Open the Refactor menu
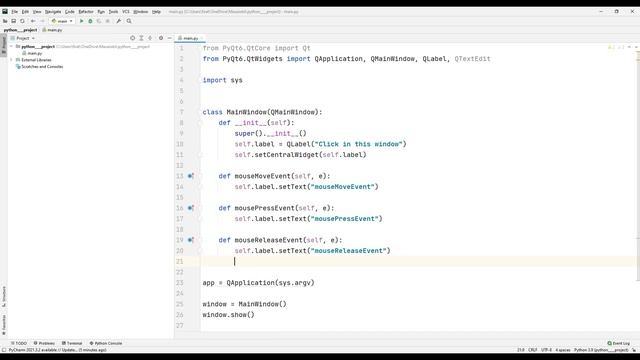Screen dimensions: 640x360 [86, 12]
